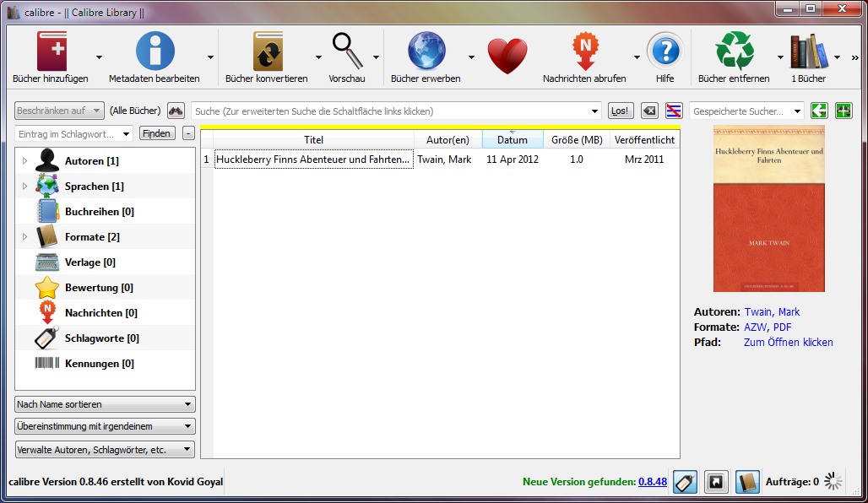Select Kennungen [0] category
The width and height of the screenshot is (868, 503).
[x=100, y=364]
